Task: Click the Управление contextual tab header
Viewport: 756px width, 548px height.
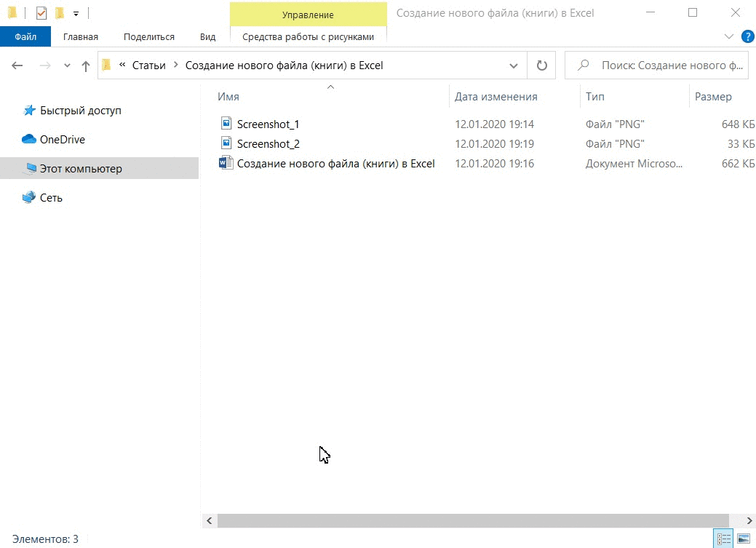Action: tap(308, 15)
